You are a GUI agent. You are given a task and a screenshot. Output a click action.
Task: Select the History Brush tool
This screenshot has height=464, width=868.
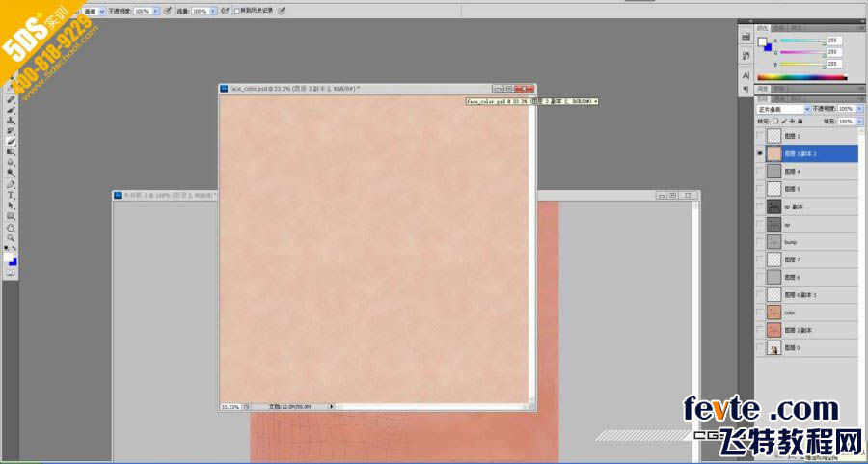click(11, 131)
